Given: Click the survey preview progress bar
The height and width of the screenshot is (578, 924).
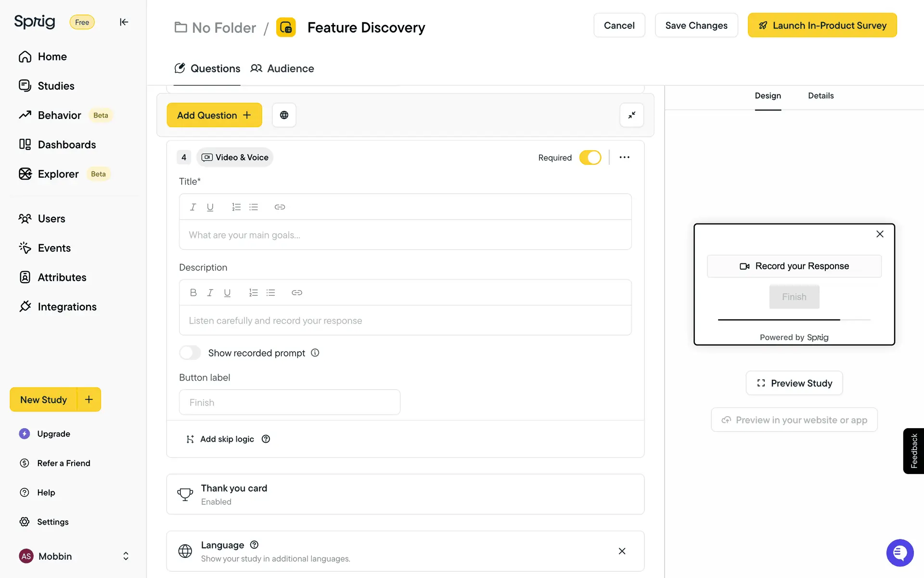Looking at the screenshot, I should pos(794,320).
